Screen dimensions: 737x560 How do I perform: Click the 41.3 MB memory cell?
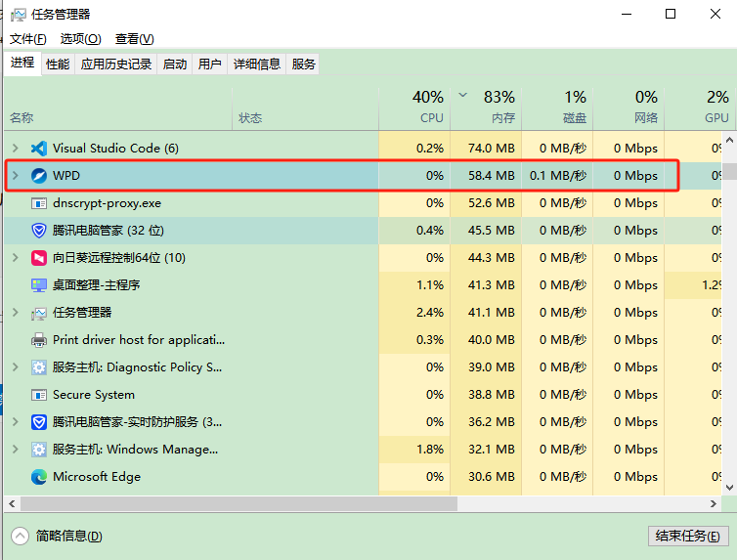click(x=486, y=285)
